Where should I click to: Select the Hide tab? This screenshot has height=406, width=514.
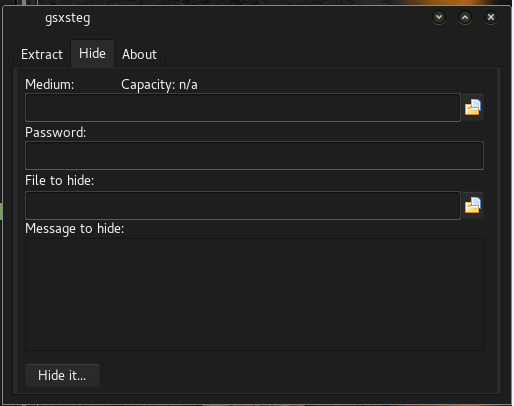point(92,53)
